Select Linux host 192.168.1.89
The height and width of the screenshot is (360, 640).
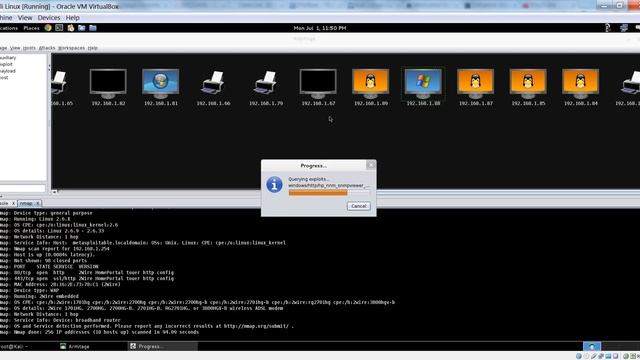pos(371,84)
